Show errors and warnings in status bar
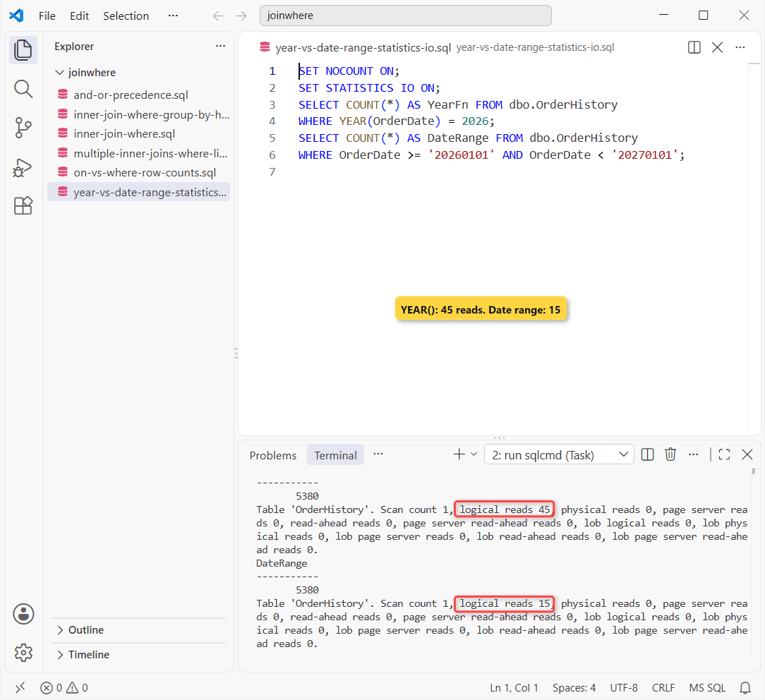 point(64,688)
